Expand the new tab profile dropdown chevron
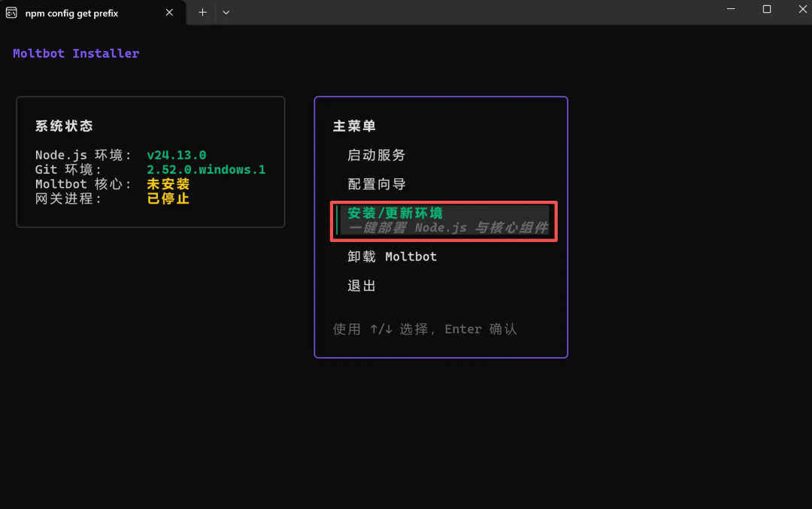The height and width of the screenshot is (509, 812). click(226, 13)
